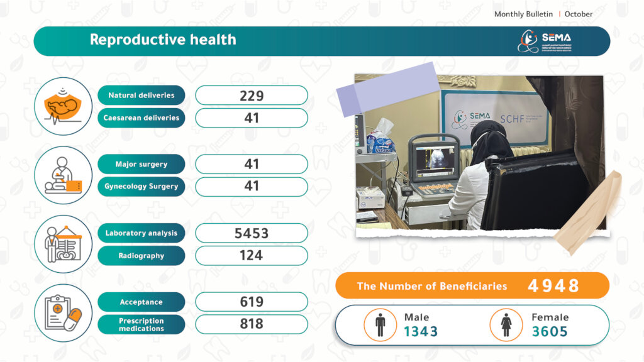644x362 pixels.
Task: Select the female figure icon
Action: click(x=506, y=326)
